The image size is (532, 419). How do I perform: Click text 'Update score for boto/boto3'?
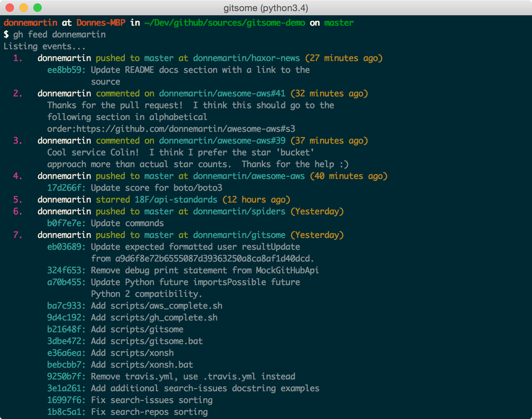(157, 188)
